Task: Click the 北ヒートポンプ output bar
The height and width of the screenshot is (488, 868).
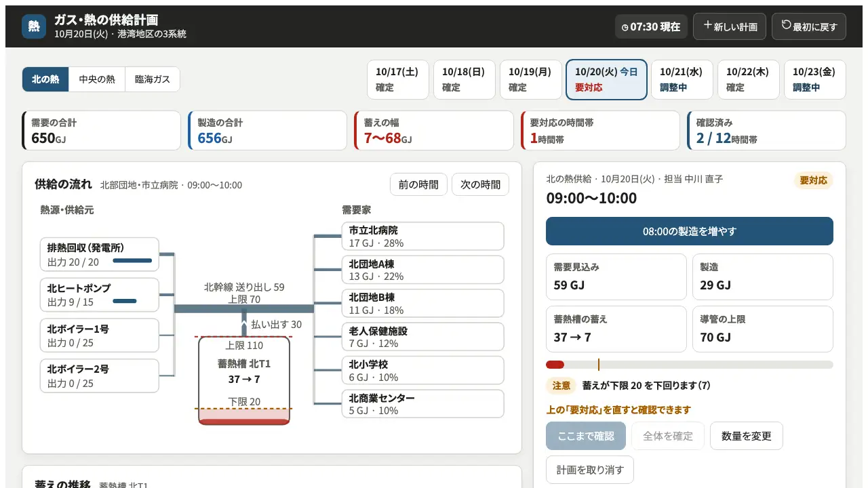Action: 125,301
